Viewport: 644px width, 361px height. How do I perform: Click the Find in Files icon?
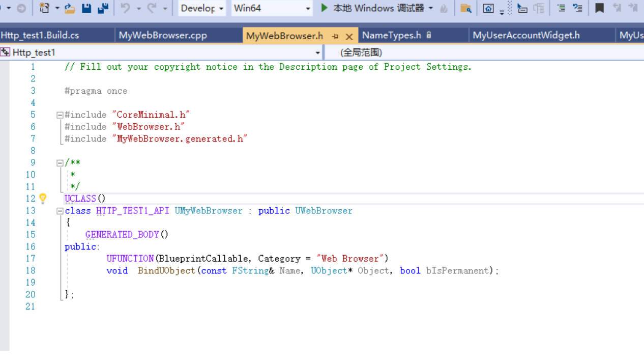465,9
